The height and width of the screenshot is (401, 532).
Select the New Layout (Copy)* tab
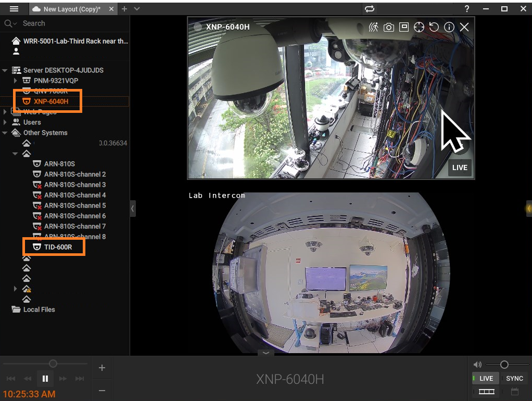point(72,9)
